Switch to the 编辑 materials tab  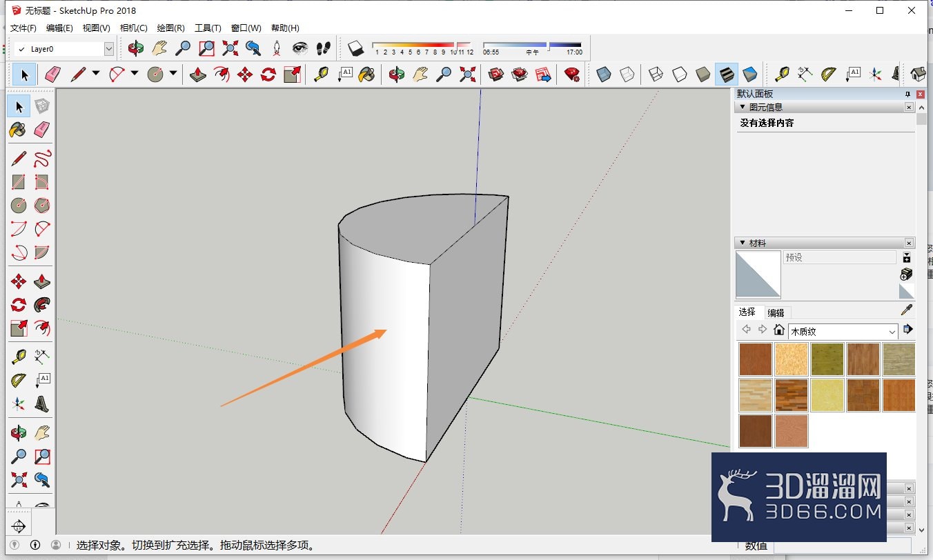(x=776, y=312)
